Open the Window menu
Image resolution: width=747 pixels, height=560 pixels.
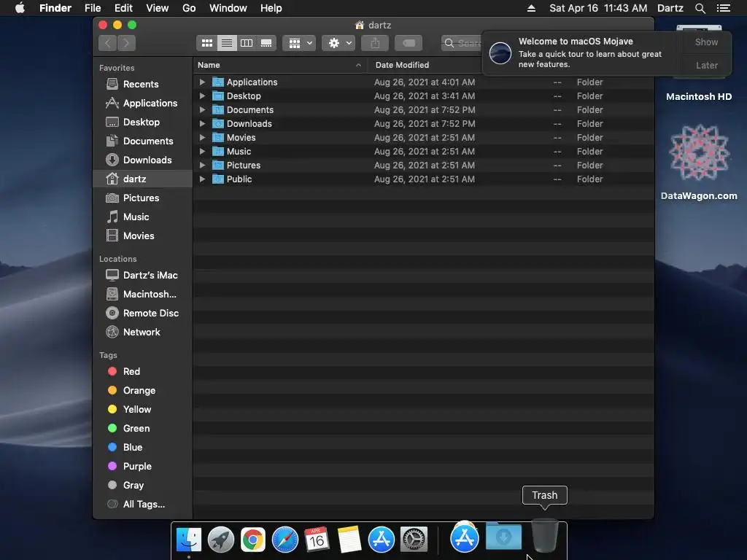228,8
